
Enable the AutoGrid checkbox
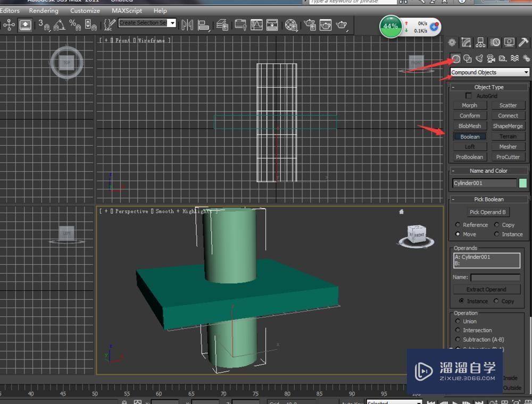click(469, 96)
